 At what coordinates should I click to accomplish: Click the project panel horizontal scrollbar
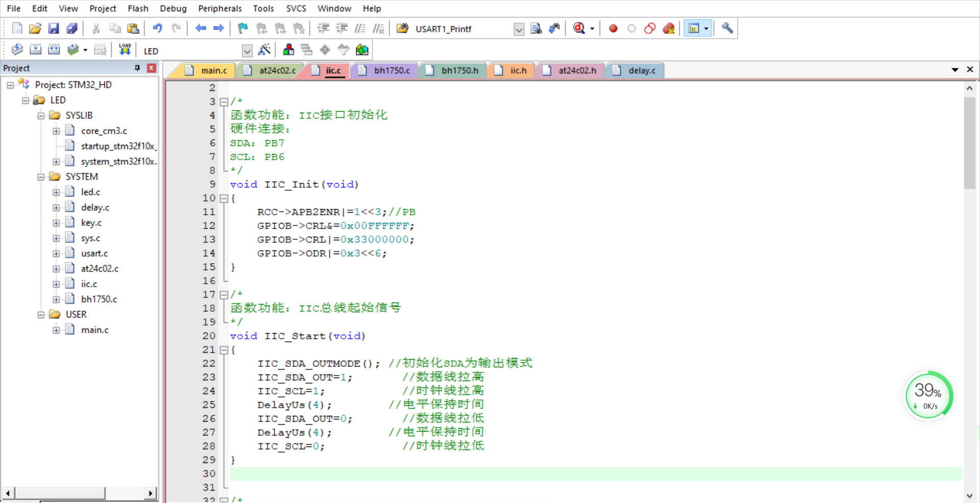[x=60, y=493]
